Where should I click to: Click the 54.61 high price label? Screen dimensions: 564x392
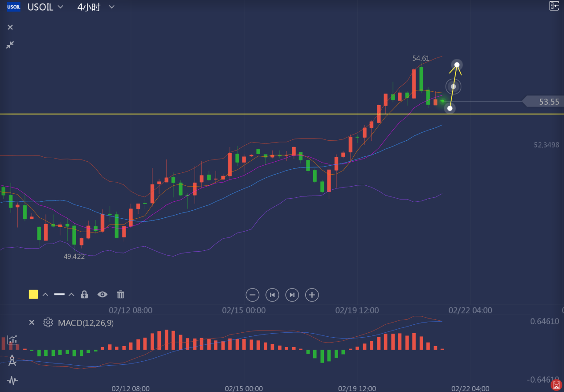(x=421, y=58)
